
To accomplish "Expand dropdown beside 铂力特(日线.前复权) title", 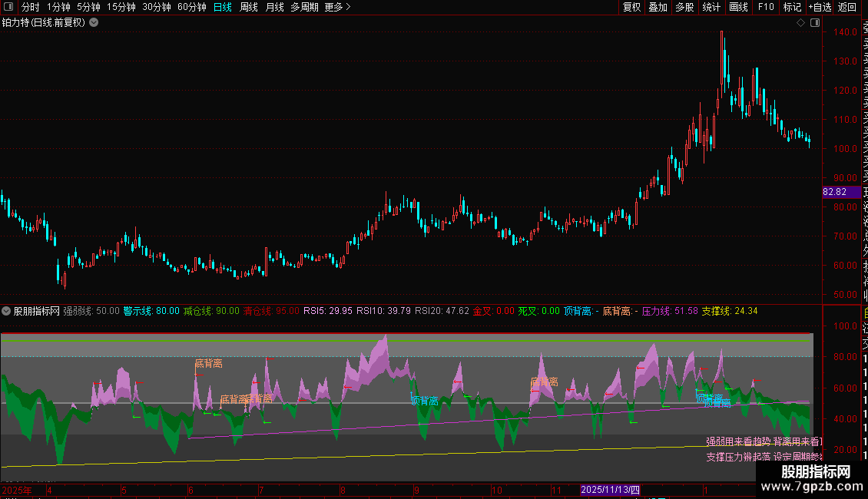I will 94,22.
